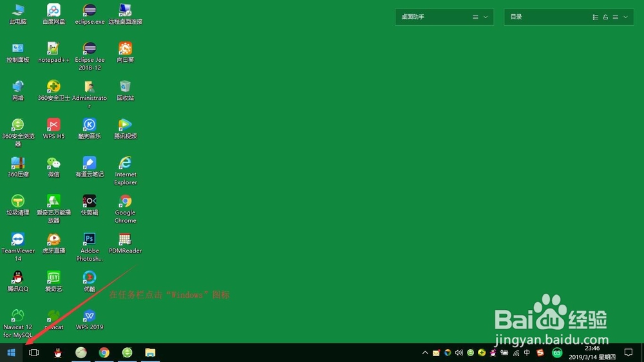
Task: Show hidden system tray icons
Action: 425,352
